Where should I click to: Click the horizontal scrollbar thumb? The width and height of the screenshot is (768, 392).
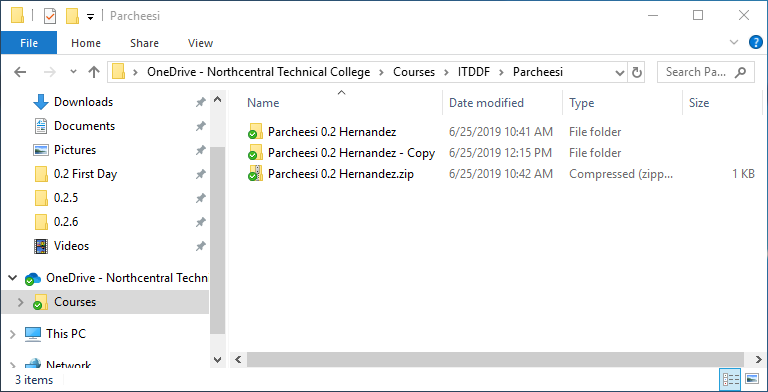[495, 360]
